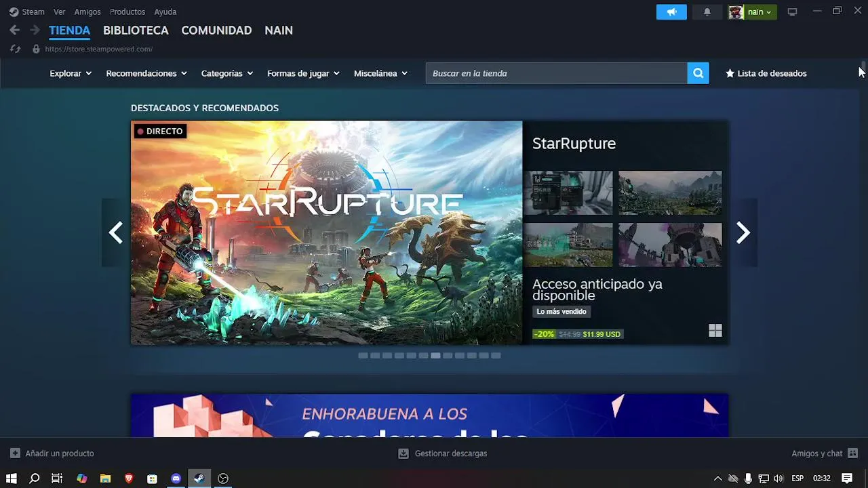Click the volume speaker tray icon
Viewport: 868px width, 488px height.
click(778, 479)
